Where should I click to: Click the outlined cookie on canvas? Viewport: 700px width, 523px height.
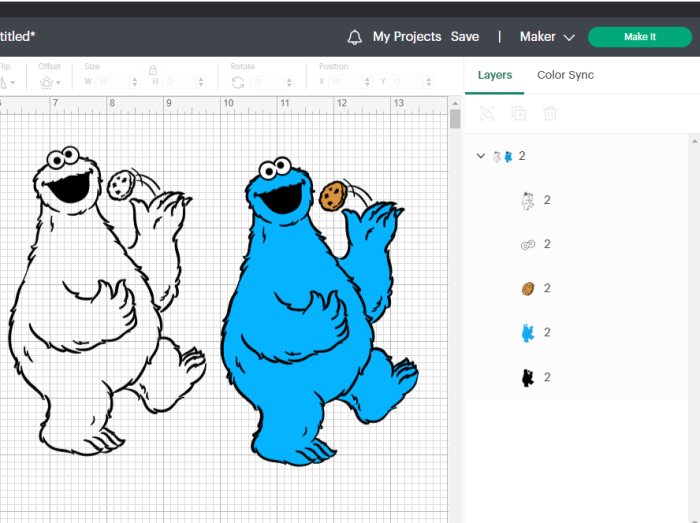click(x=121, y=185)
